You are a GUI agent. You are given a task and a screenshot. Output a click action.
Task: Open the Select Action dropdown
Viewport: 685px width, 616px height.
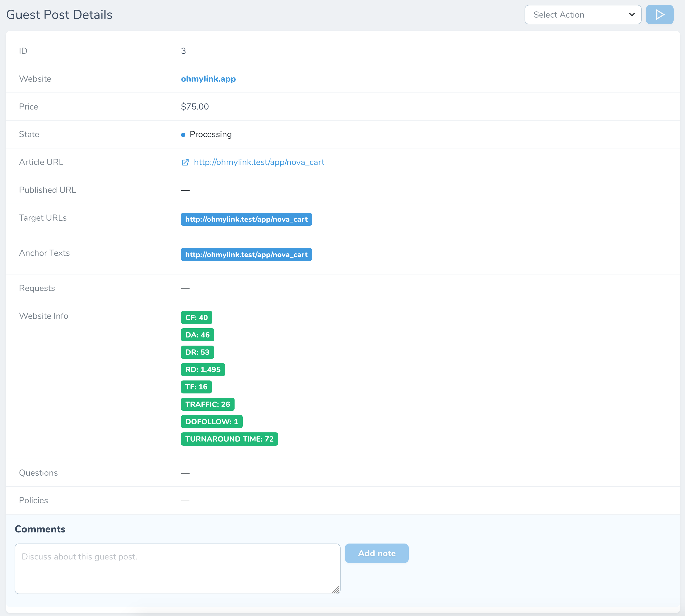point(583,15)
